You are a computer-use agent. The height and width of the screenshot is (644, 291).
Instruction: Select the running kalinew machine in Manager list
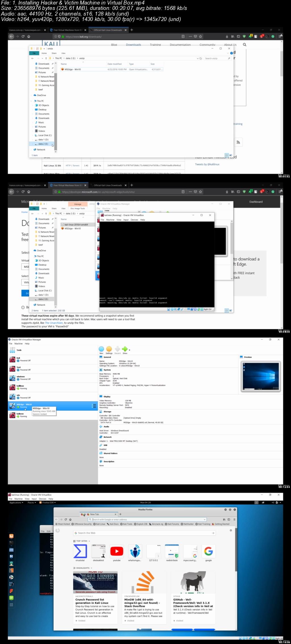pyautogui.click(x=53, y=415)
